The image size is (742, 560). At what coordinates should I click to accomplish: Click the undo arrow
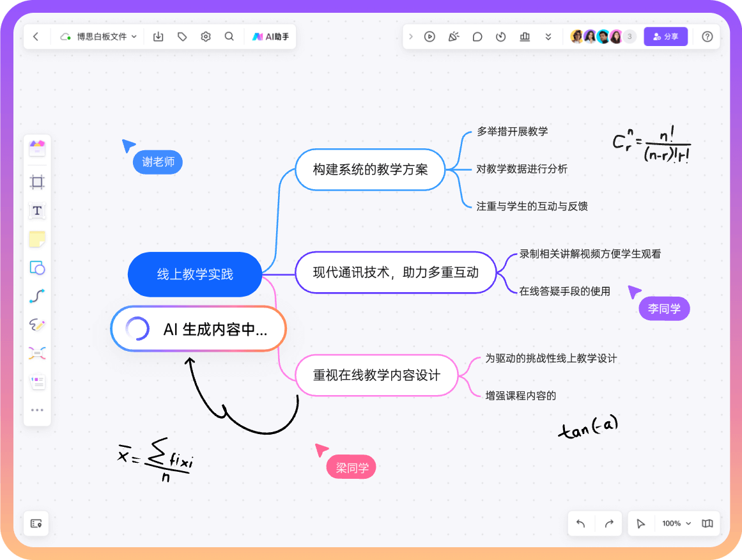581,523
